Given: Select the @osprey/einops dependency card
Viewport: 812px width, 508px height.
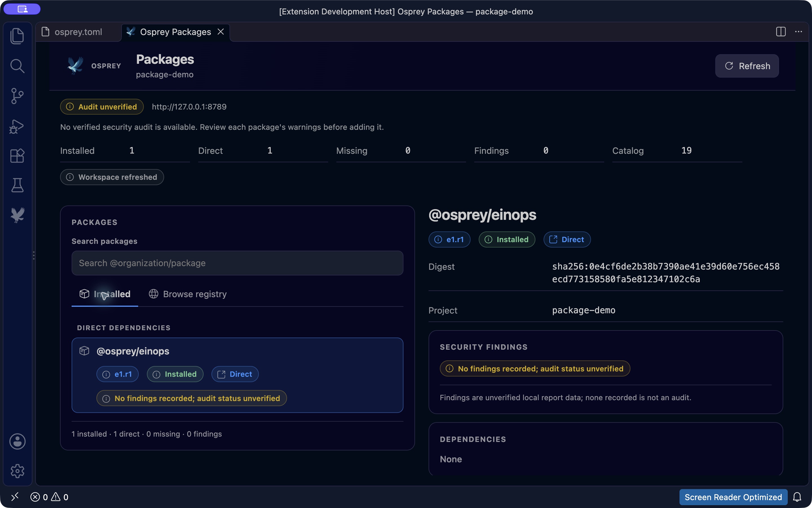Looking at the screenshot, I should click(237, 375).
